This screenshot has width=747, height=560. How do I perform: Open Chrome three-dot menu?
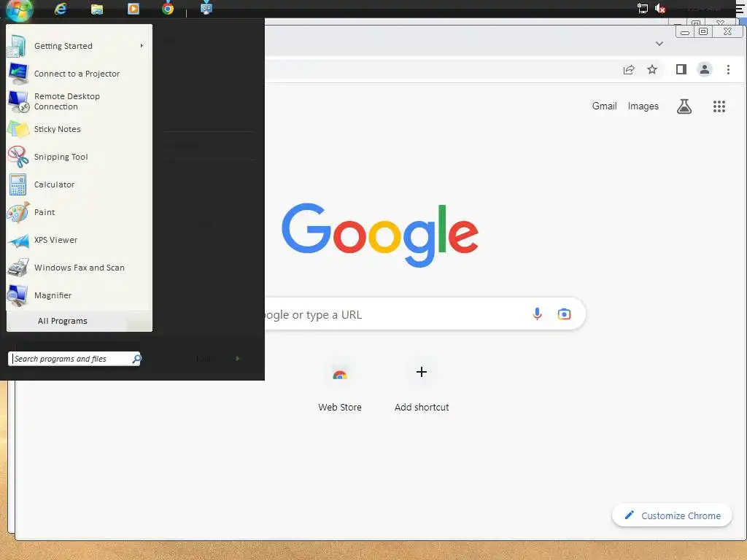tap(728, 69)
